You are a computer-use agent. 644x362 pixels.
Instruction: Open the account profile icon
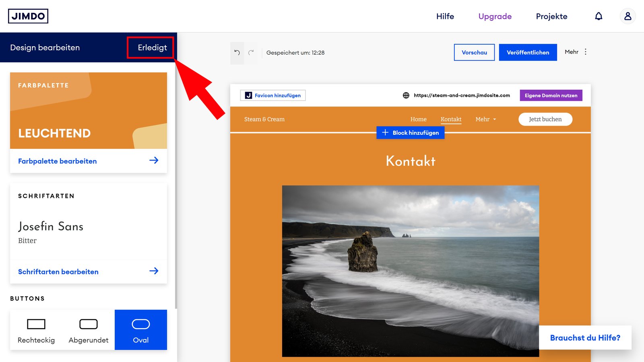(x=627, y=16)
